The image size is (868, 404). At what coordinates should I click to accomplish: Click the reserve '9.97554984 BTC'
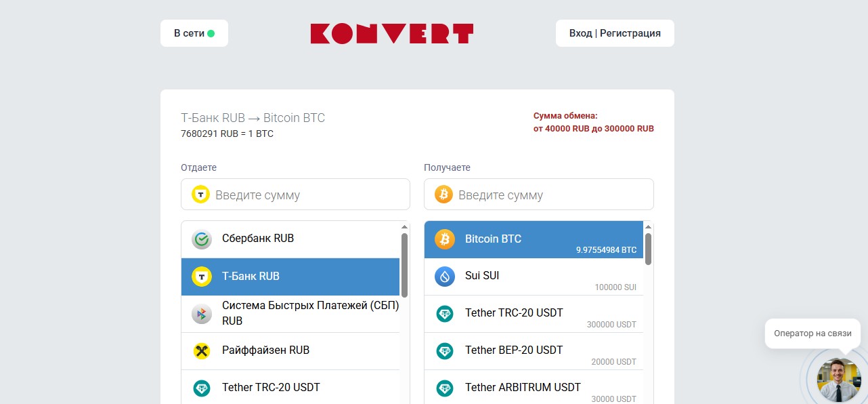tap(607, 250)
